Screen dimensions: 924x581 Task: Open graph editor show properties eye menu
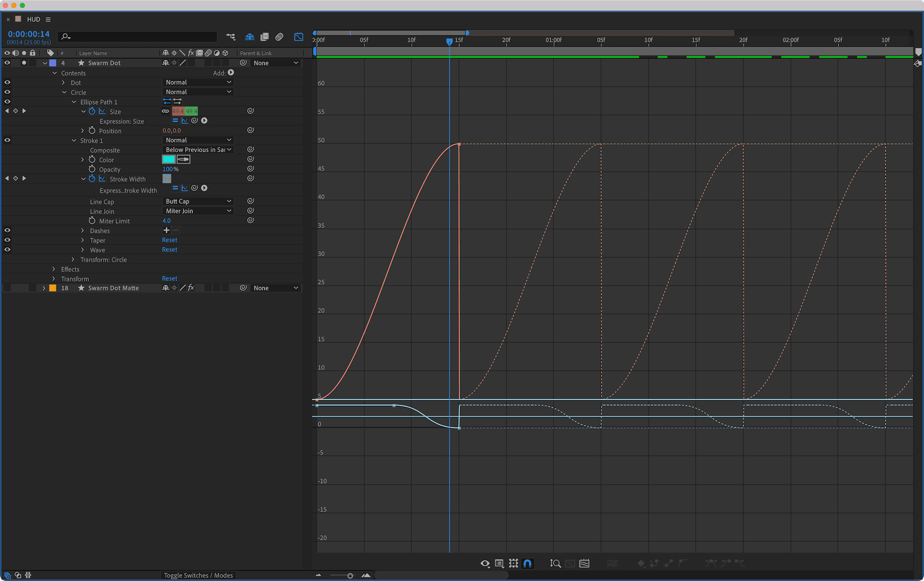[x=485, y=563]
